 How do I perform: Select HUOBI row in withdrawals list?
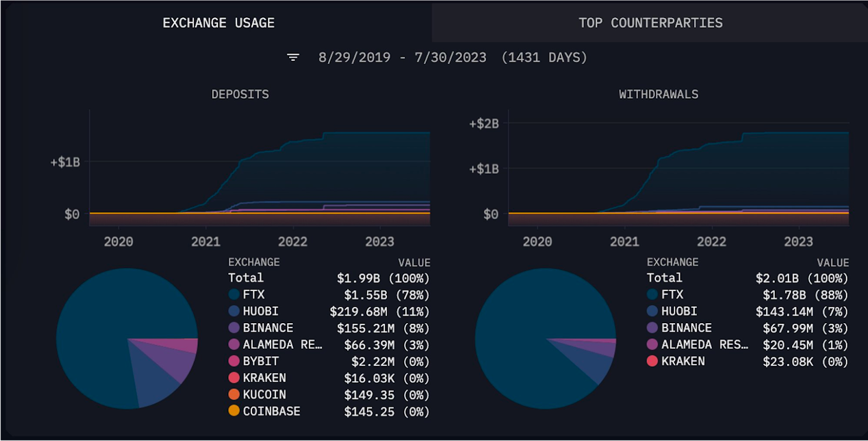(x=748, y=311)
